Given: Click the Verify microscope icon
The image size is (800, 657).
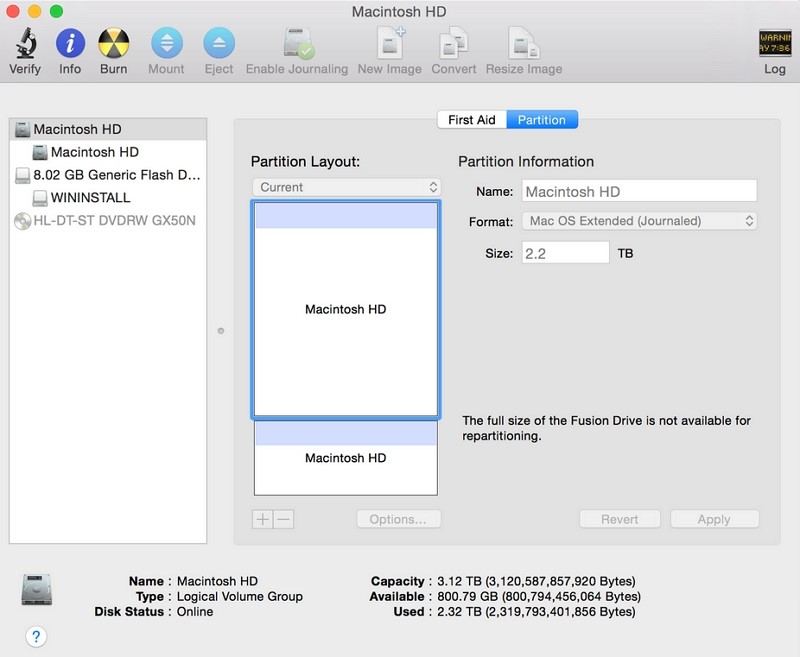Looking at the screenshot, I should [25, 43].
